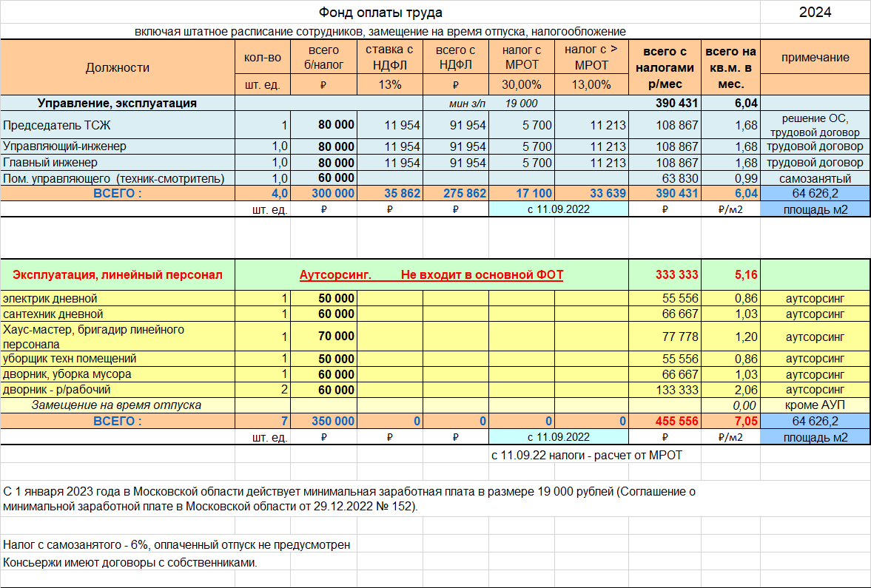Select the "примечание" header cell
Viewport: 871px width, 588px height.
coord(815,58)
